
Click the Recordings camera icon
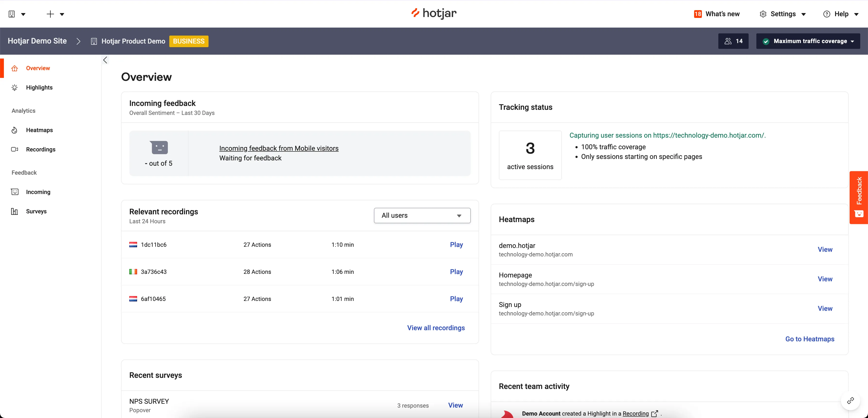15,149
